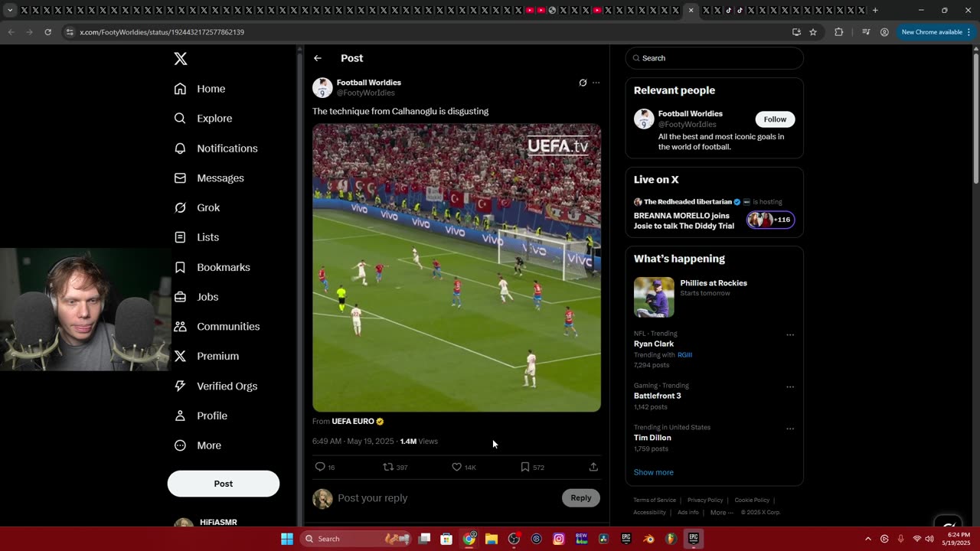Click the X logo in sidebar
This screenshot has height=551, width=980.
181,59
